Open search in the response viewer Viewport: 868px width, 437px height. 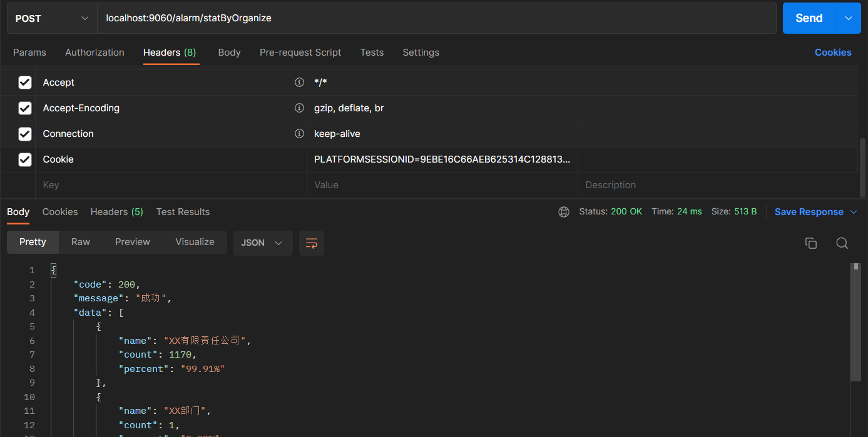(x=842, y=243)
